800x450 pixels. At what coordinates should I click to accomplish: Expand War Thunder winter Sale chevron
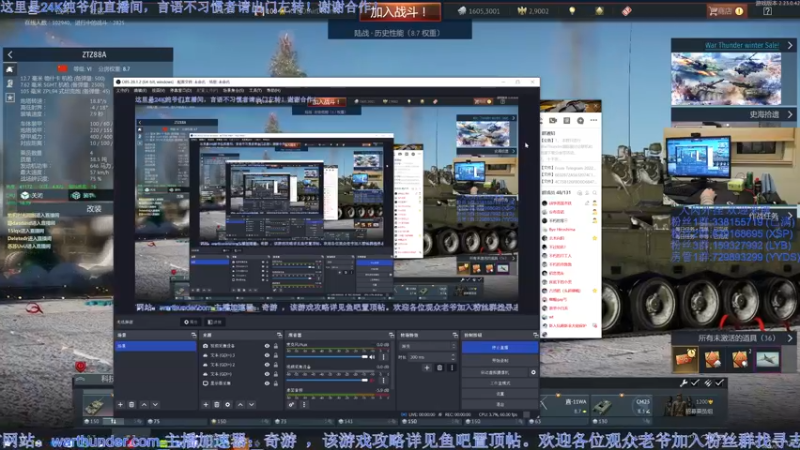click(x=790, y=45)
